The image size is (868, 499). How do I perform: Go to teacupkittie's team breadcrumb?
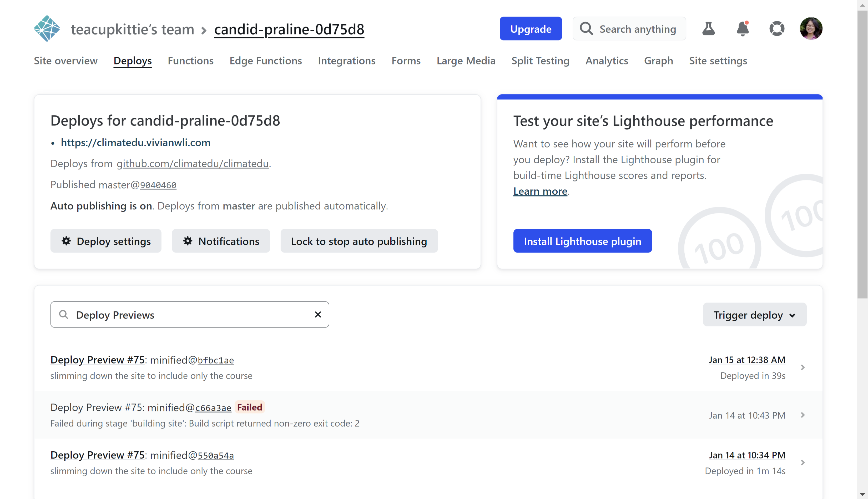pyautogui.click(x=132, y=29)
